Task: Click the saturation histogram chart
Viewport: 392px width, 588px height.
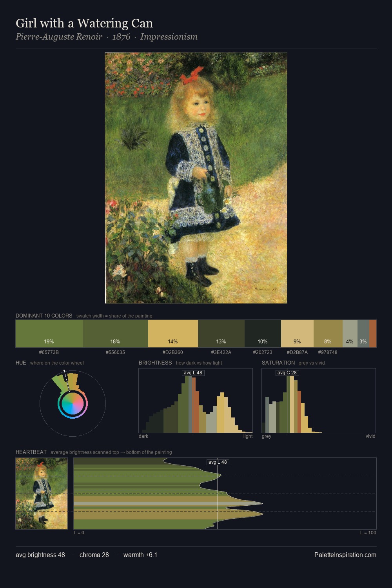Action: (319, 401)
